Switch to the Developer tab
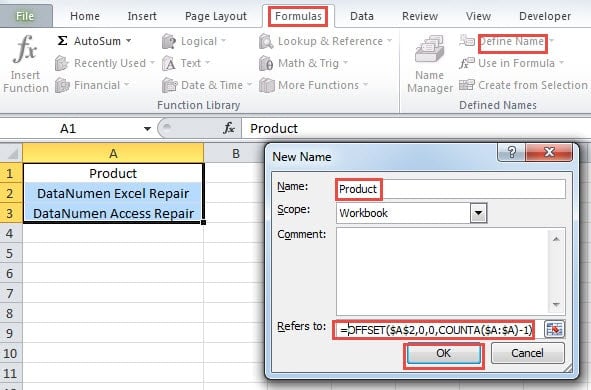591x390 pixels. (545, 16)
